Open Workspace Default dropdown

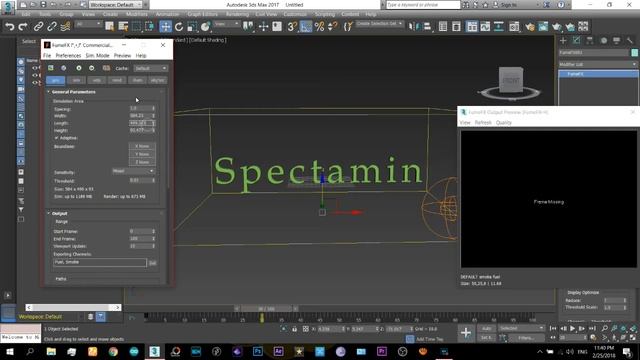click(x=116, y=5)
